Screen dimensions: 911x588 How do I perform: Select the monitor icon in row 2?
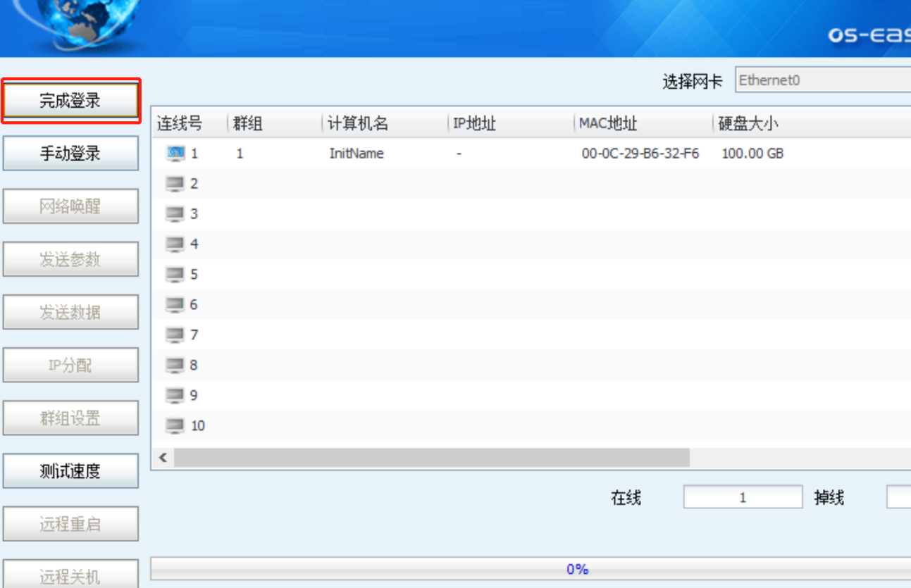tap(175, 184)
